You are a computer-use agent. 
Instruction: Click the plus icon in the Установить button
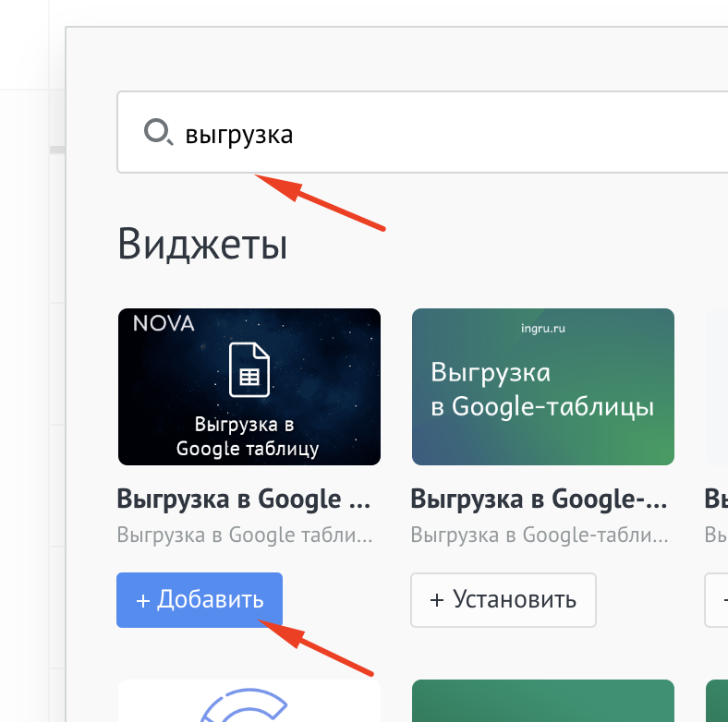pyautogui.click(x=437, y=600)
